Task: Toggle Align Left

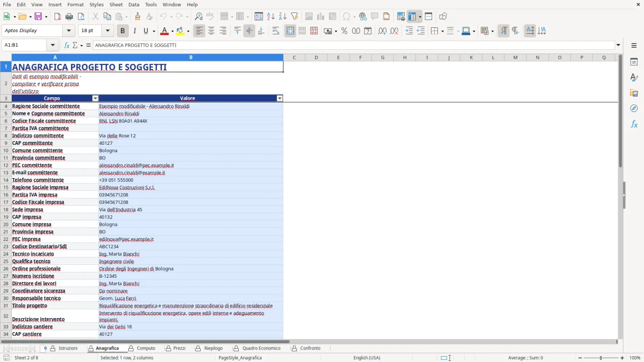Action: point(199,31)
